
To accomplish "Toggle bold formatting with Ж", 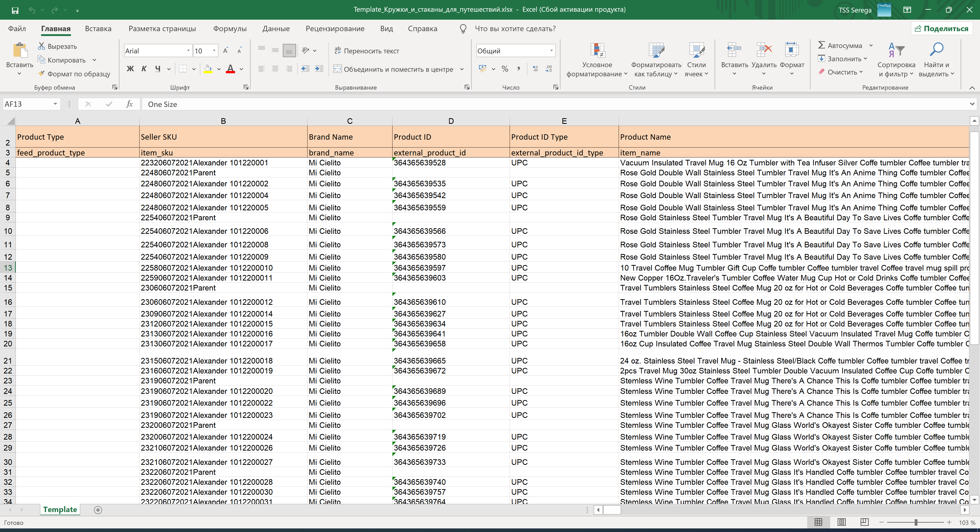I will point(130,68).
